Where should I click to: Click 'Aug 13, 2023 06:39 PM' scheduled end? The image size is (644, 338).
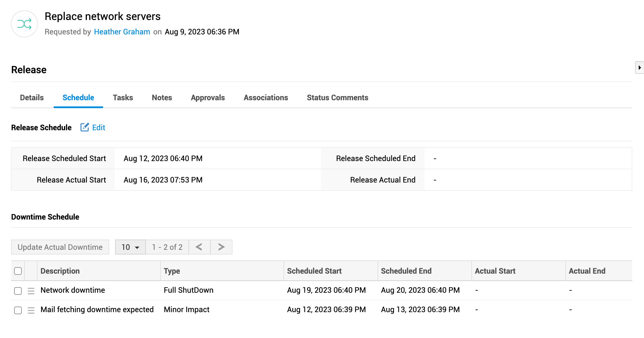pos(420,309)
